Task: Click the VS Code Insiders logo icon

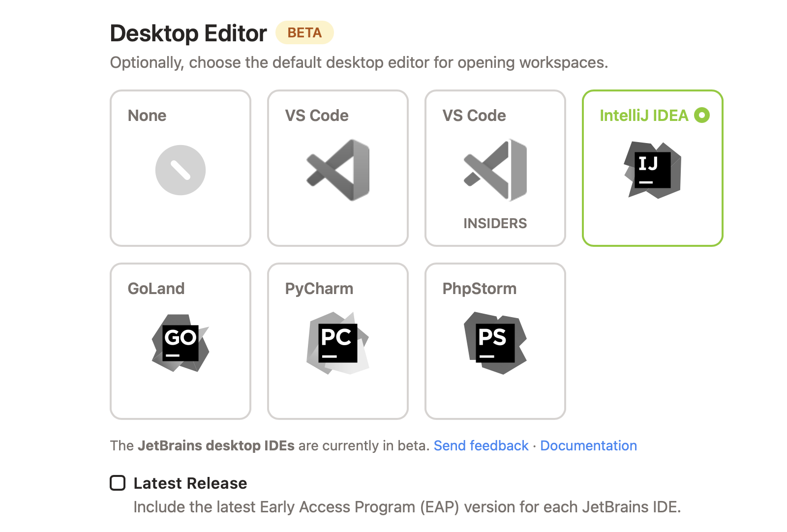Action: (x=495, y=170)
